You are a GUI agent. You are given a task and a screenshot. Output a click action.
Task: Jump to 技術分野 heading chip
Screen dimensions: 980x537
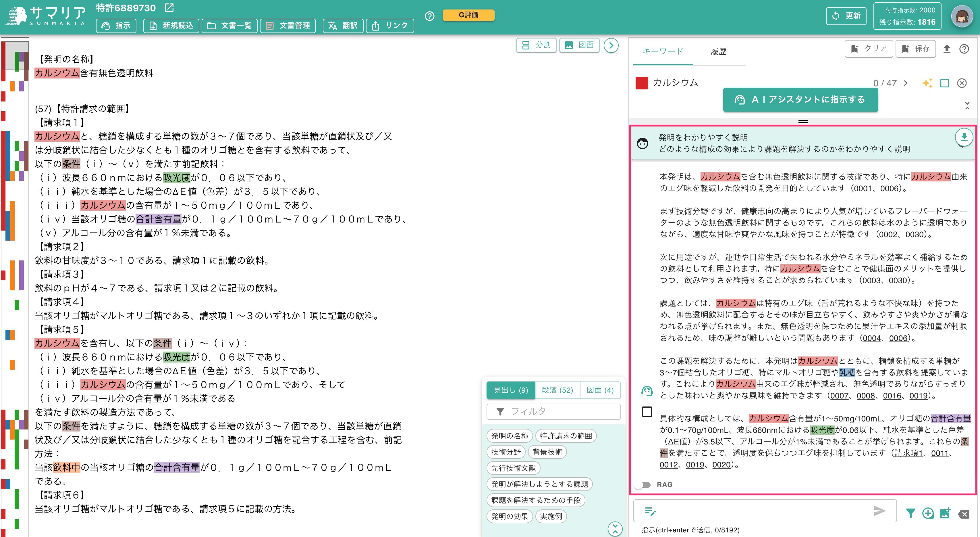click(x=506, y=452)
